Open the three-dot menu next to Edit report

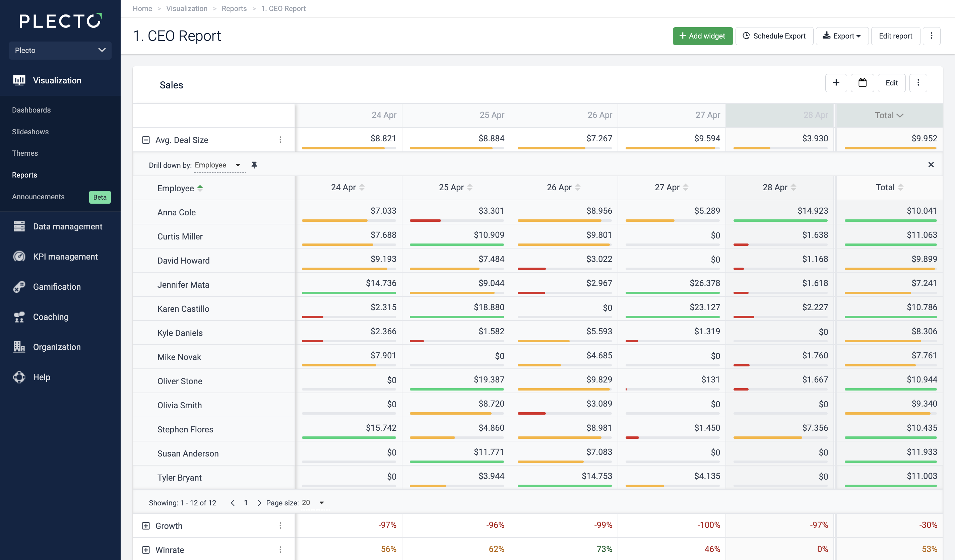click(932, 36)
